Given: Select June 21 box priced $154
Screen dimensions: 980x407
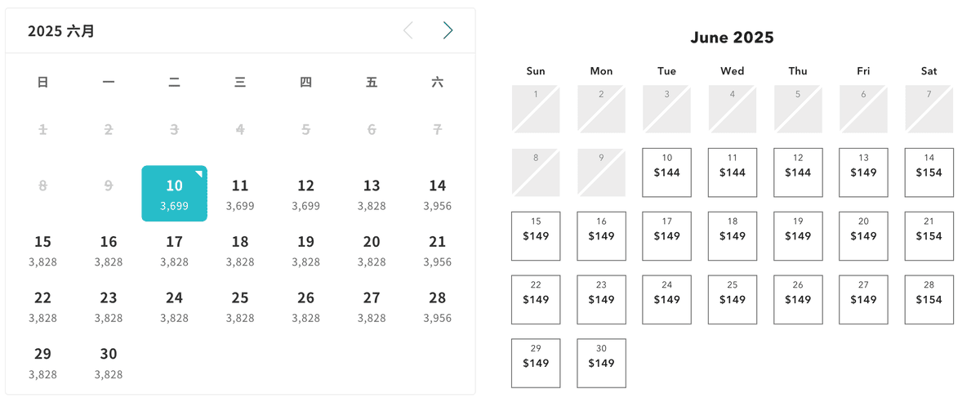Looking at the screenshot, I should coord(929,236).
